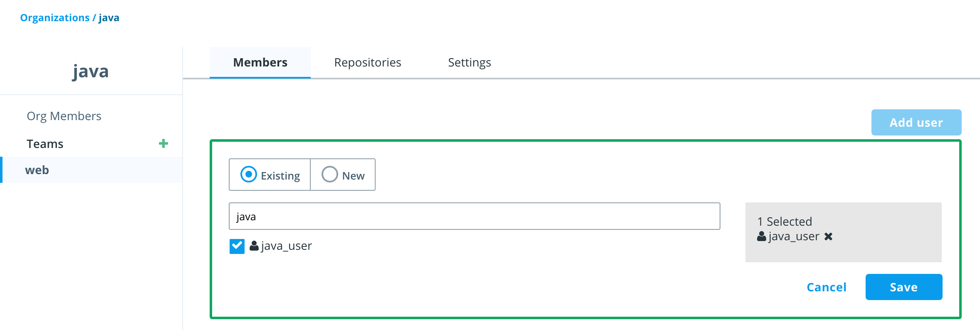Screen dimensions: 980x330
Task: Open the Settings tab
Action: pos(469,62)
